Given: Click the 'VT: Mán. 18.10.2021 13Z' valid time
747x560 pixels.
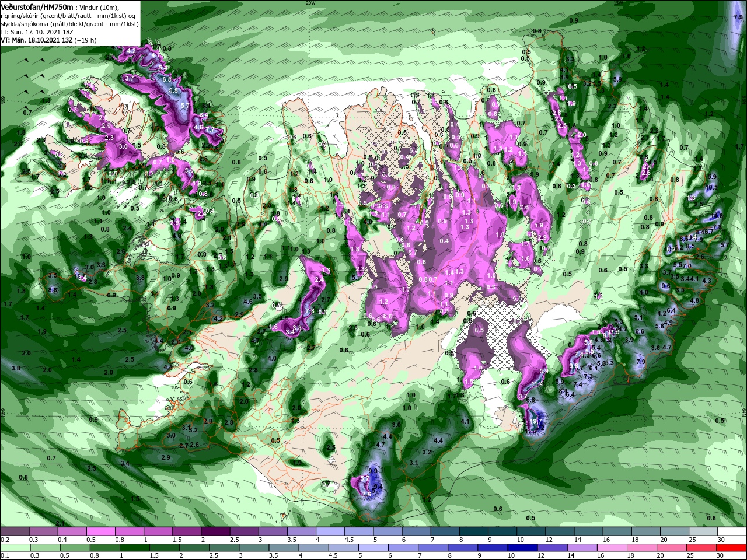Looking at the screenshot, I should click(36, 40).
